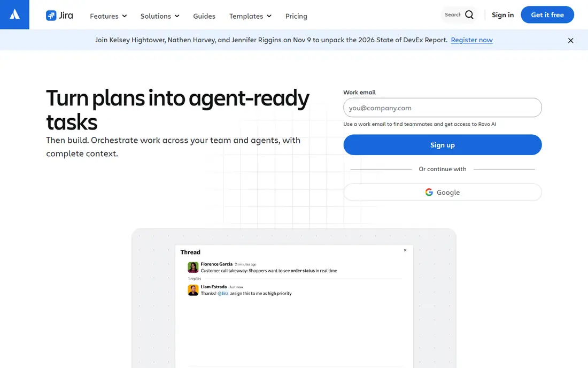588x368 pixels.
Task: Click the '1 replies' label
Action: pos(194,279)
